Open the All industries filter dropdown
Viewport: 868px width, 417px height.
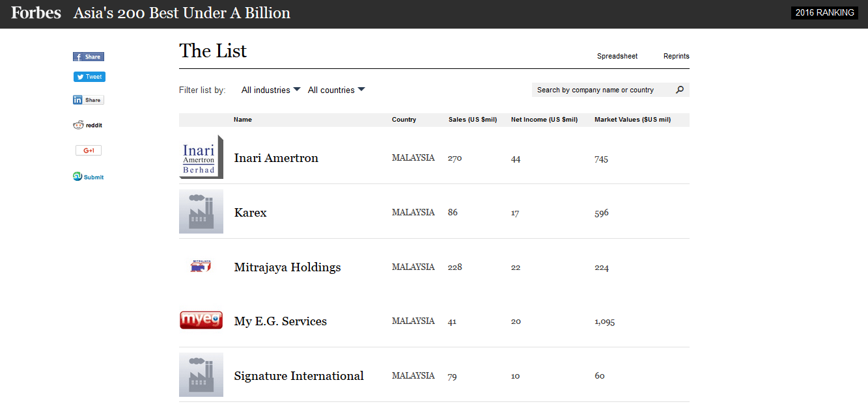(x=271, y=90)
